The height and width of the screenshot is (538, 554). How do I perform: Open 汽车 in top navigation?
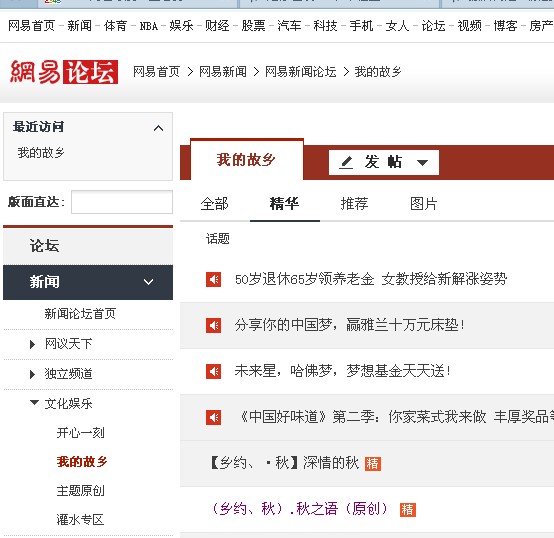(x=289, y=26)
